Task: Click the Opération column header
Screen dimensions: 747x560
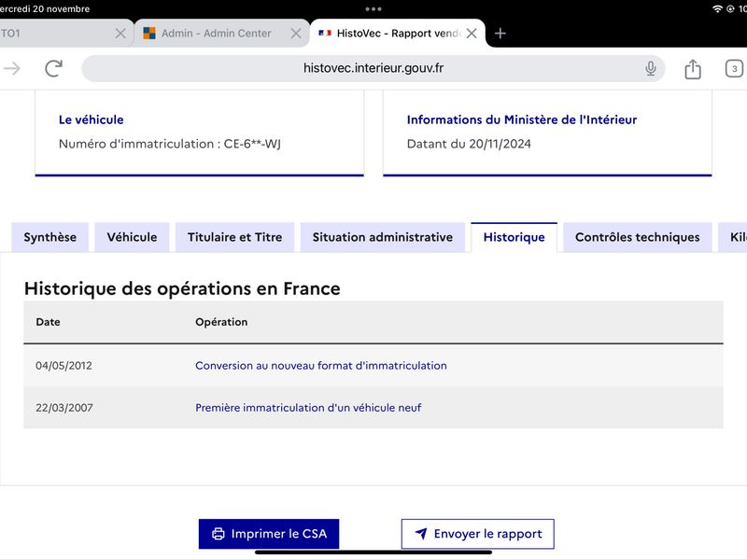Action: pos(221,322)
